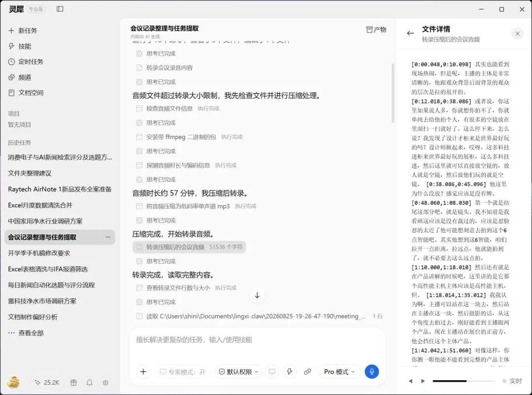This screenshot has height=395, width=532.
Task: Start a new task with 新任务
Action: point(23,31)
